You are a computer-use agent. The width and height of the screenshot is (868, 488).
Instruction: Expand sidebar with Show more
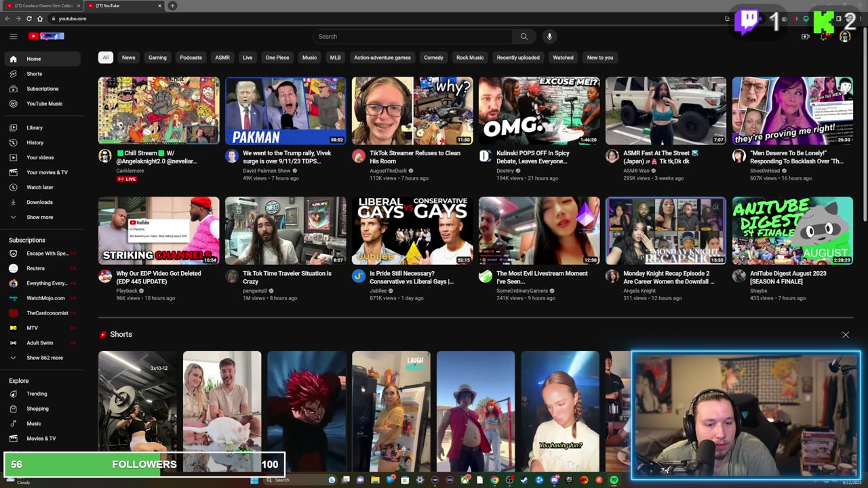(42, 217)
